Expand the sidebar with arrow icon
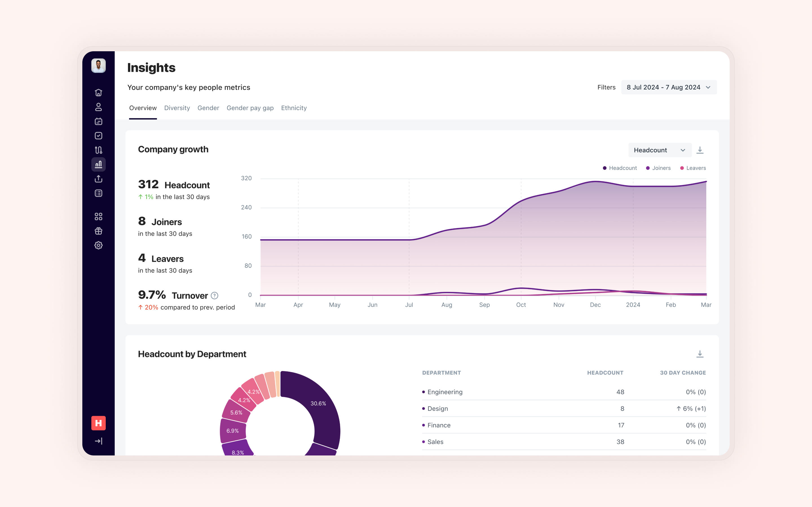 tap(98, 441)
